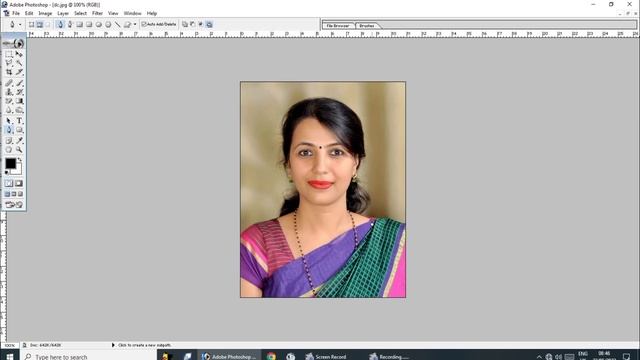
Task: Choose Line shape in options bar
Action: pyautogui.click(x=118, y=24)
